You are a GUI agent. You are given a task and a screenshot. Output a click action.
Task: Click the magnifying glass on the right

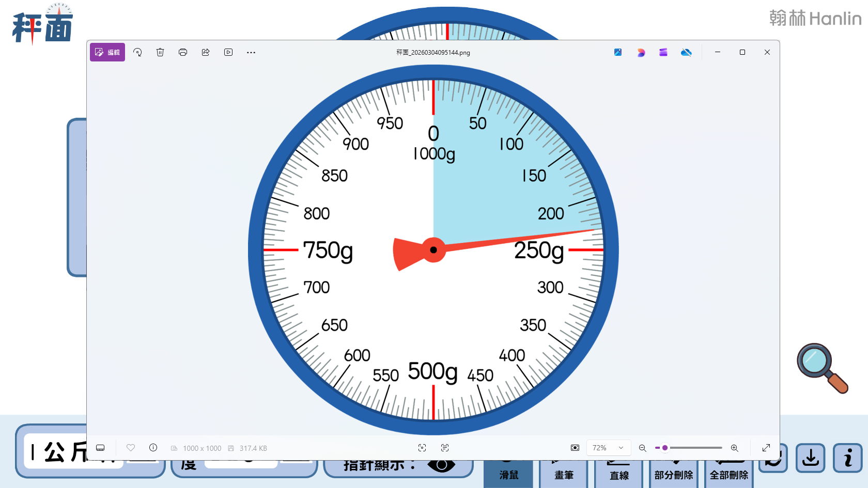[822, 368]
